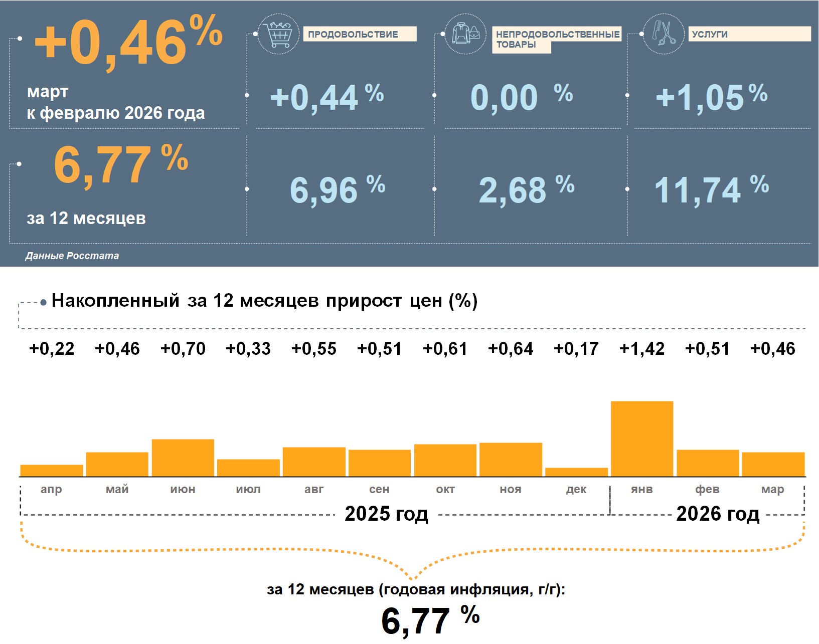
Task: Click the +1,42 value above the chart
Action: [641, 348]
